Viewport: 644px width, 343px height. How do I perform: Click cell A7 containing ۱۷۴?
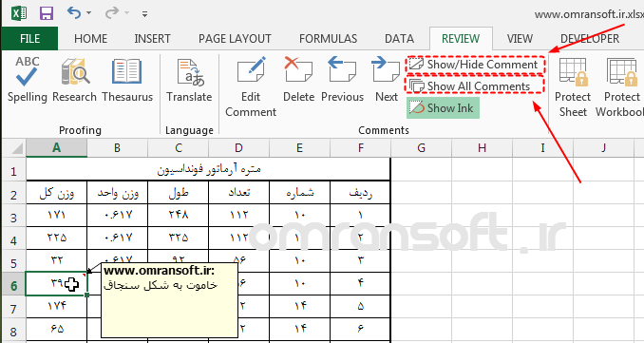57,306
